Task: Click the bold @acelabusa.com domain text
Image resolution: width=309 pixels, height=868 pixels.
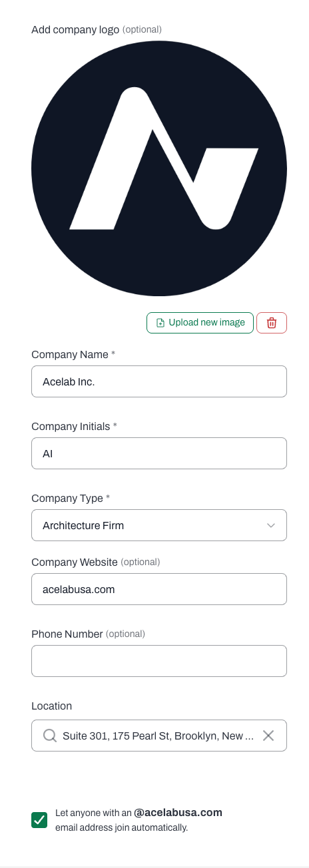Action: click(x=178, y=813)
